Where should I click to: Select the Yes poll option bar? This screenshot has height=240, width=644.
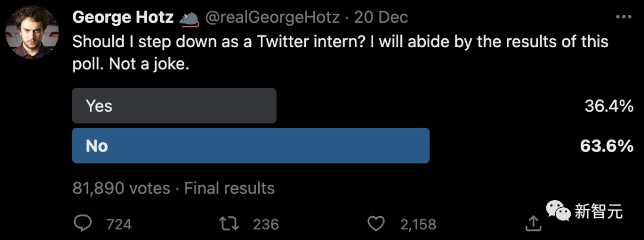tap(174, 106)
